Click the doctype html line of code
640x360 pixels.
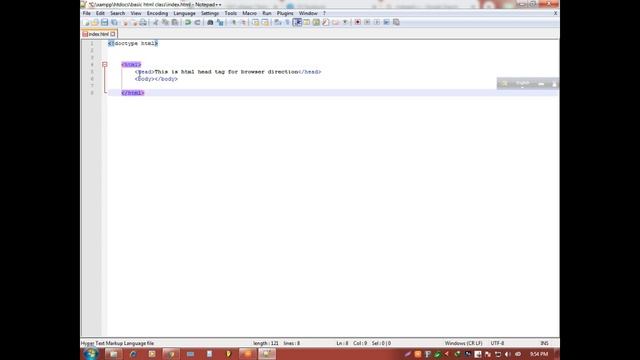click(x=133, y=43)
